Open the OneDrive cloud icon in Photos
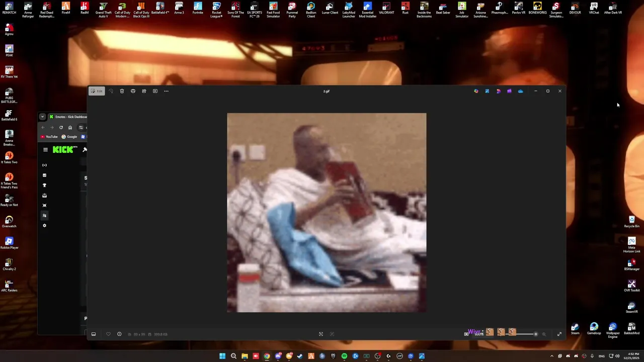This screenshot has width=644, height=362. click(520, 91)
